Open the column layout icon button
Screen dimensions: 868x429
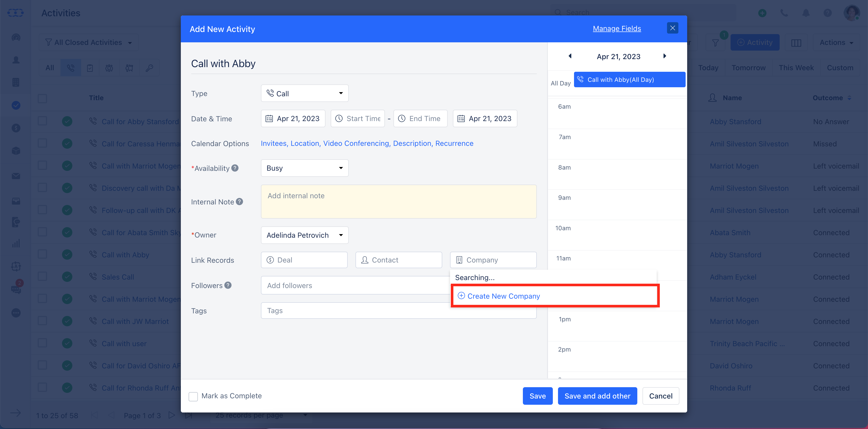pos(796,42)
